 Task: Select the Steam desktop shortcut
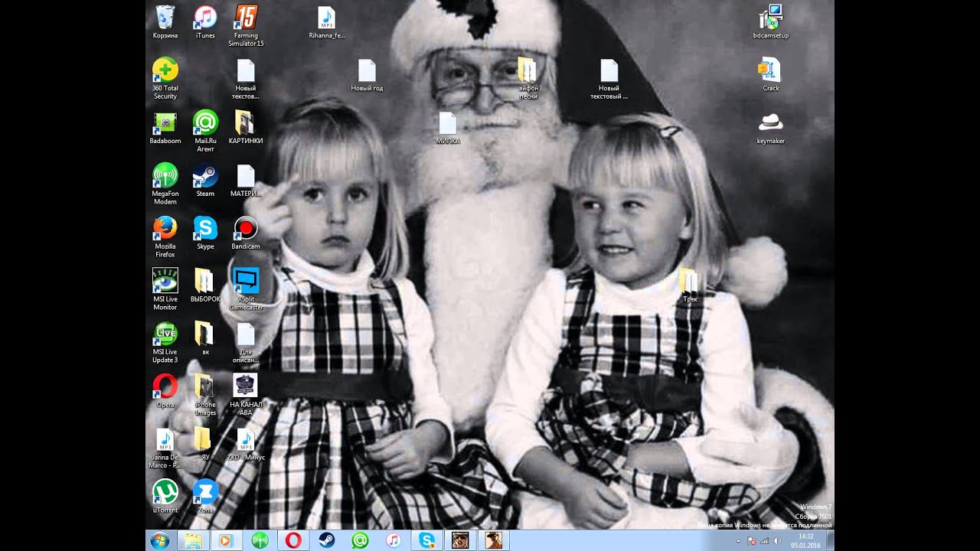coord(205,181)
